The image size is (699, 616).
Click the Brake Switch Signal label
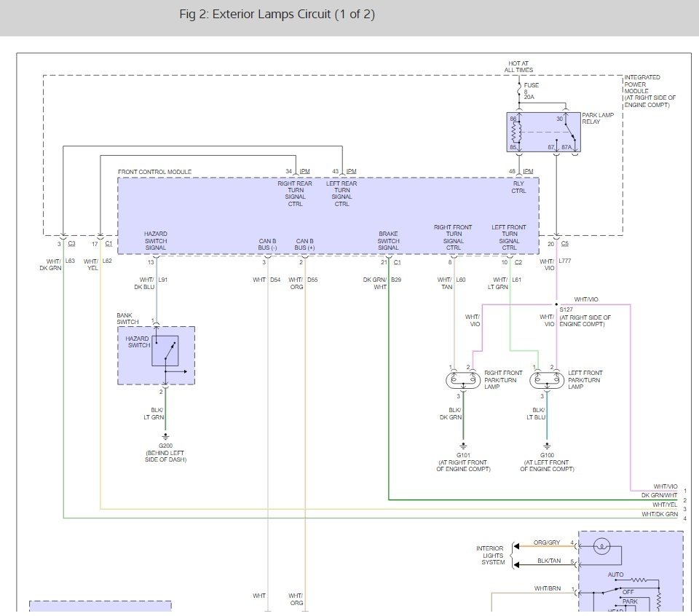point(388,241)
